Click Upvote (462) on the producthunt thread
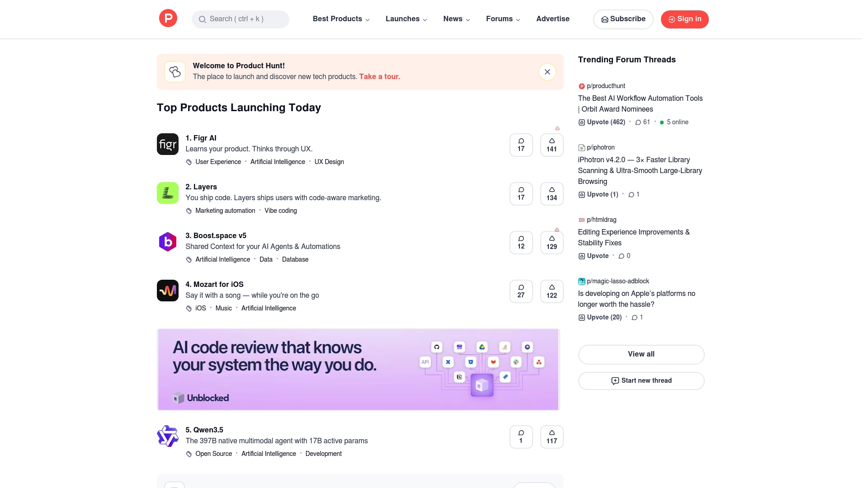Screen dimensions: 868x488 (x=602, y=122)
